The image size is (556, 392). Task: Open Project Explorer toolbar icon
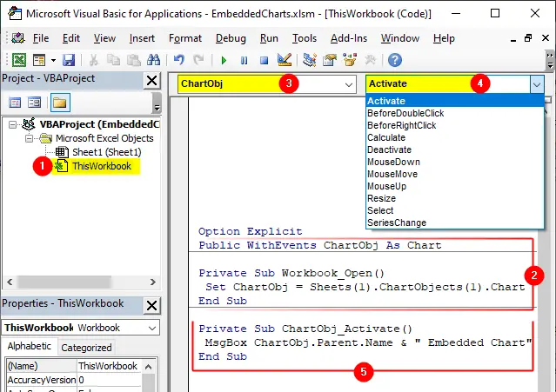pyautogui.click(x=310, y=60)
